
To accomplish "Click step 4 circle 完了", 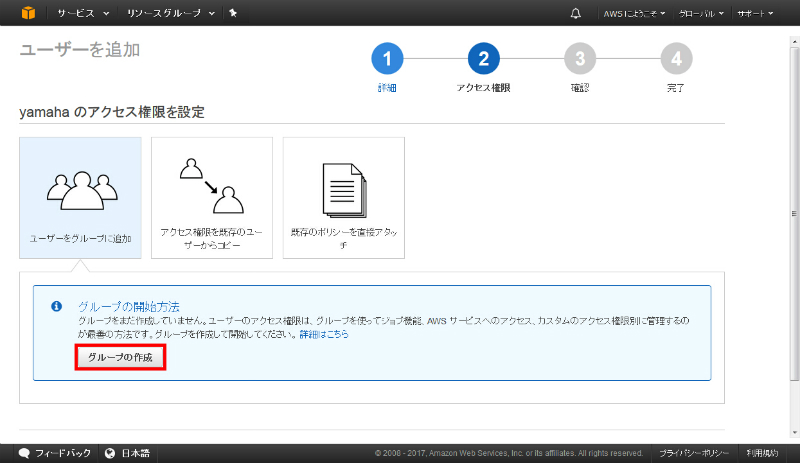I will [677, 59].
